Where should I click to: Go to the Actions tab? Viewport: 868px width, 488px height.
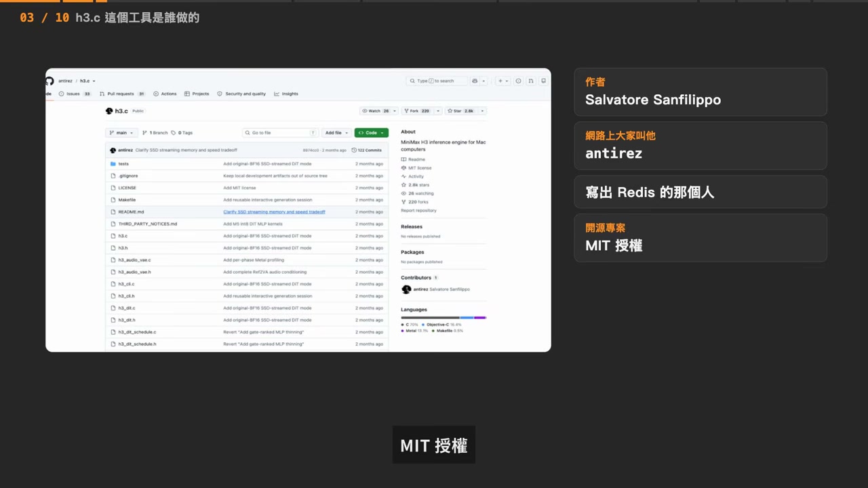pyautogui.click(x=165, y=94)
